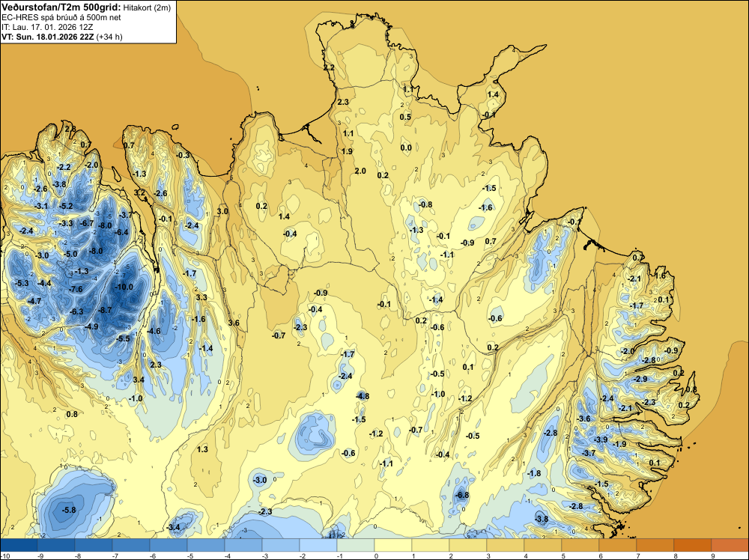Click the -5.8 temperature value

tap(69, 510)
